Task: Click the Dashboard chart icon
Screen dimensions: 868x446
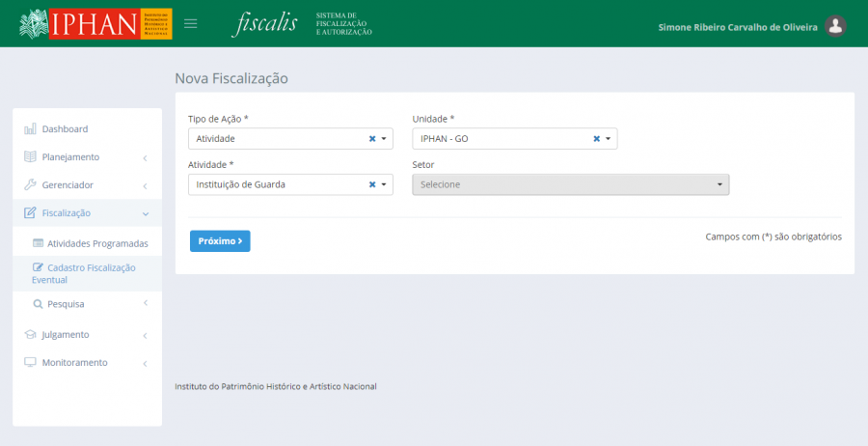Action: point(30,129)
